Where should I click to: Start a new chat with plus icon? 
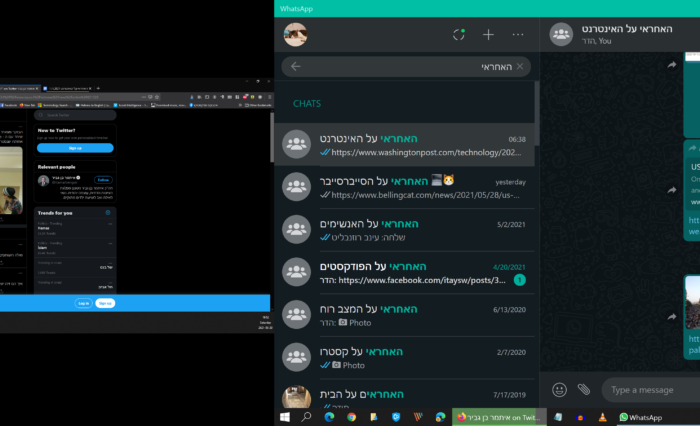click(488, 34)
